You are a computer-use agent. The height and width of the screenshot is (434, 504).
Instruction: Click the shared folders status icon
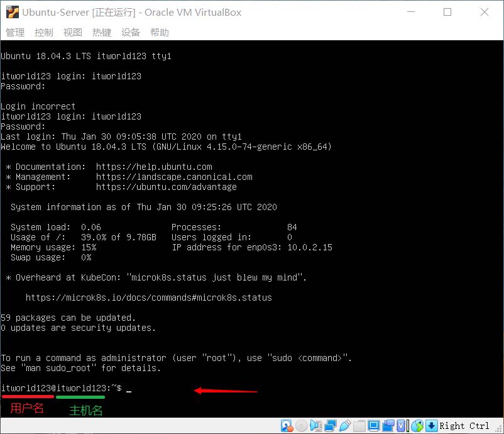[358, 426]
